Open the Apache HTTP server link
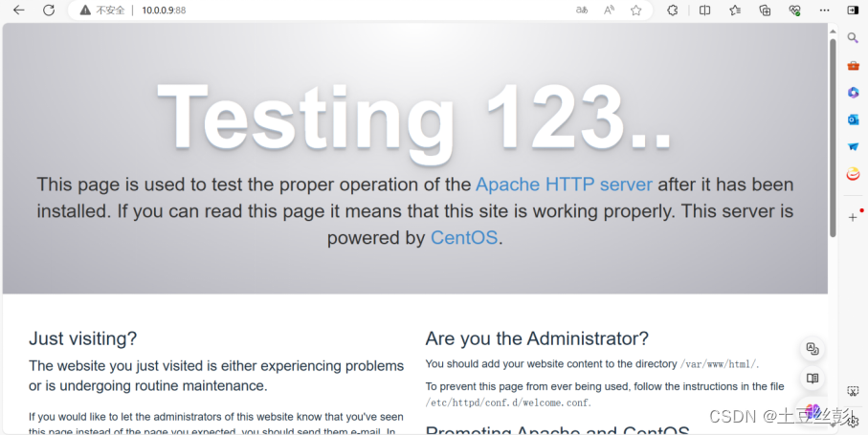 tap(564, 185)
